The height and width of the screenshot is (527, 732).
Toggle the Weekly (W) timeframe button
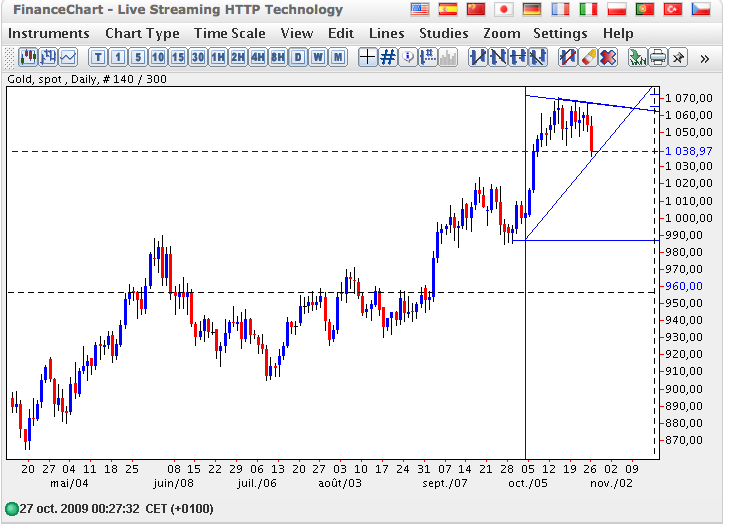[x=318, y=57]
